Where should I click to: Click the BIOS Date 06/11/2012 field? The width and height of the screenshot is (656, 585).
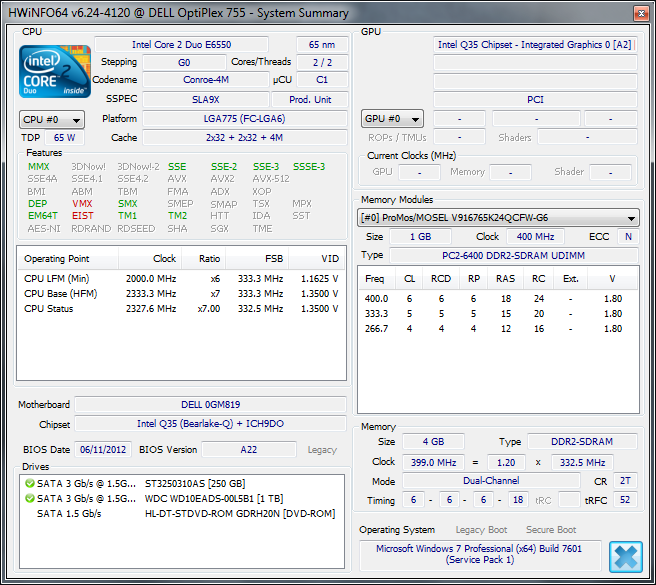click(103, 450)
